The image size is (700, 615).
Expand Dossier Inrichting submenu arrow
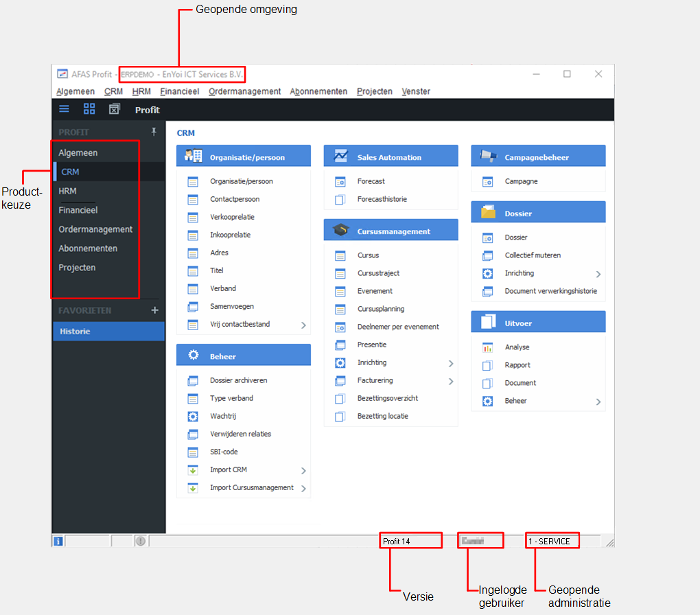coord(598,275)
